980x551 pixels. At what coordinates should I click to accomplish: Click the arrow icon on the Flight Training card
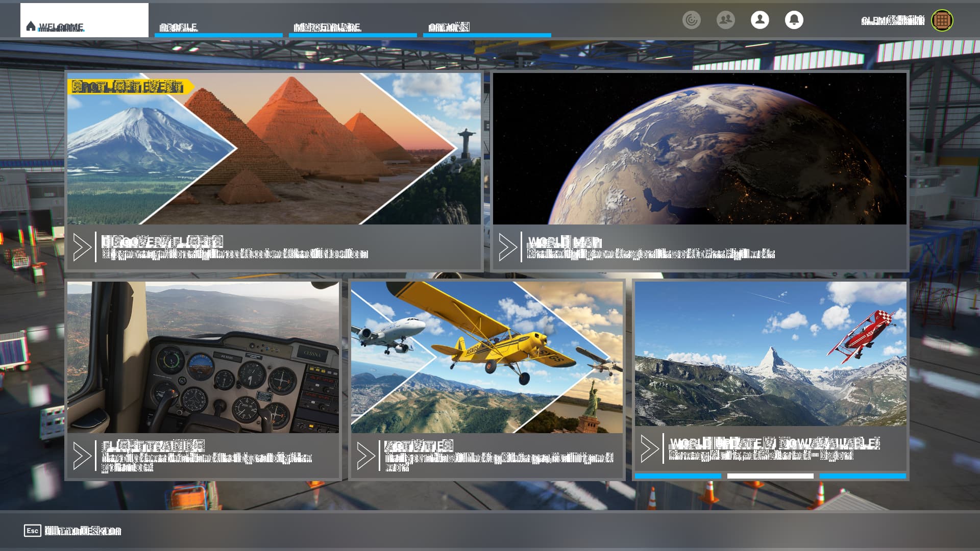click(x=82, y=453)
